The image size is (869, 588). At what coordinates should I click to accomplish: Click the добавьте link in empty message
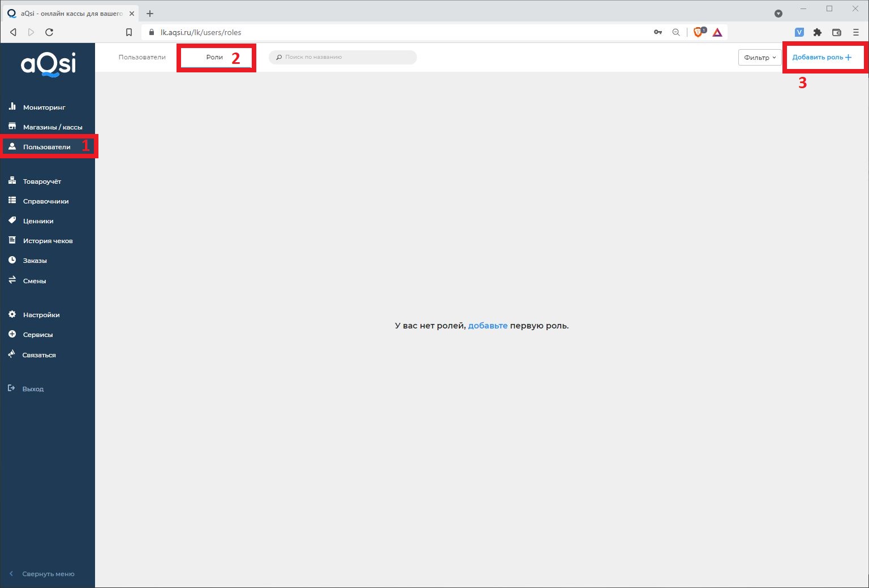[488, 326]
